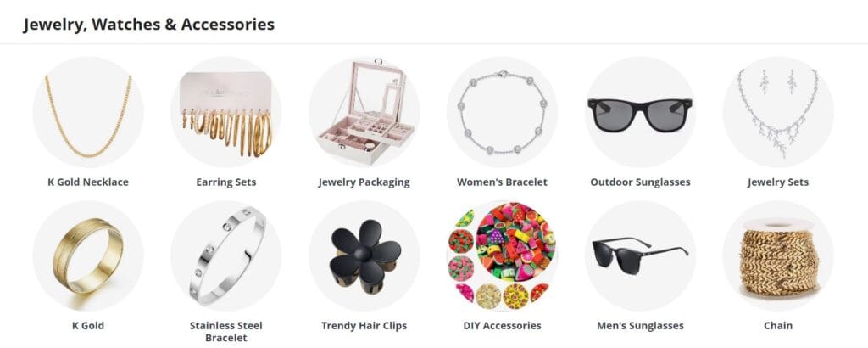868x348 pixels.
Task: Choose the gold Chain spool image
Action: coord(778,255)
